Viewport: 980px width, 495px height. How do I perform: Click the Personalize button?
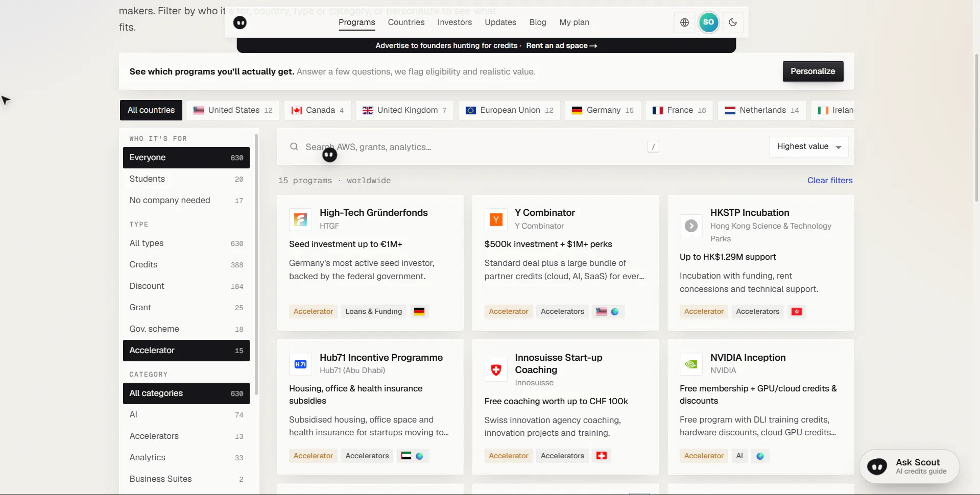(813, 71)
